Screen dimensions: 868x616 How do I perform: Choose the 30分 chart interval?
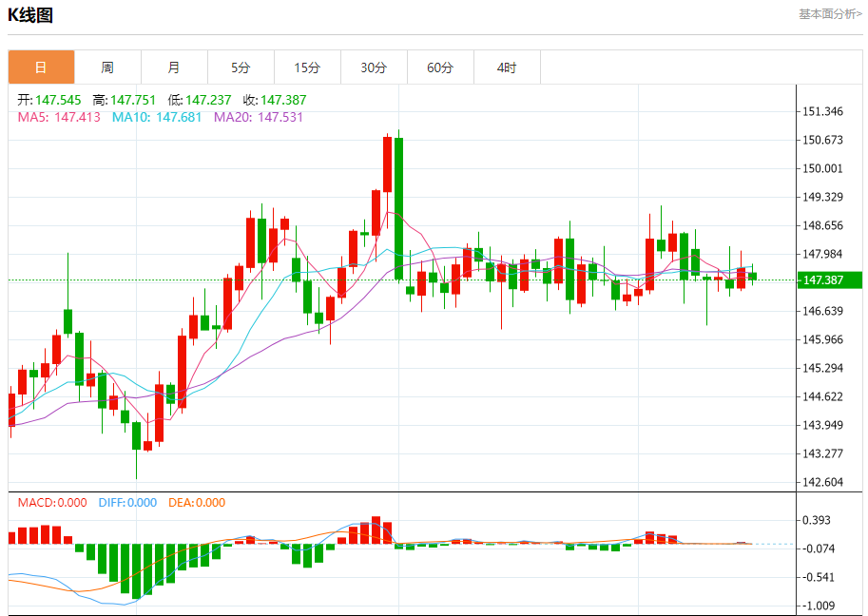374,67
